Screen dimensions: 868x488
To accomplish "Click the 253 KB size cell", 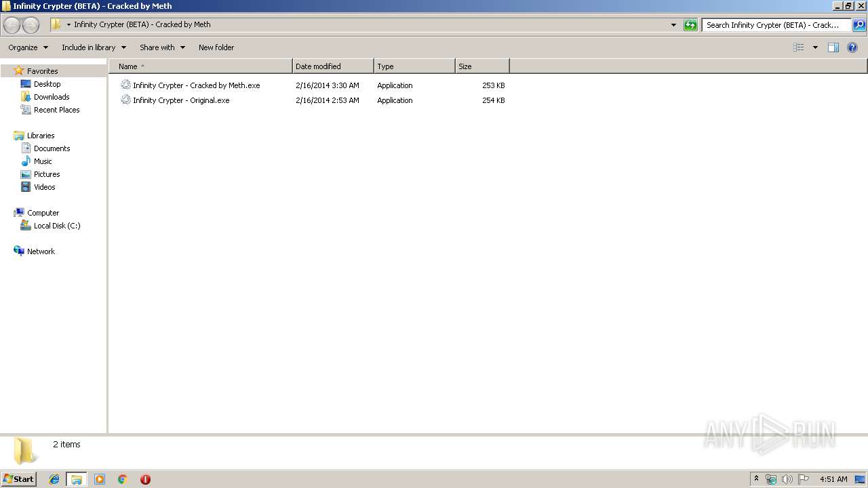I will pyautogui.click(x=494, y=85).
